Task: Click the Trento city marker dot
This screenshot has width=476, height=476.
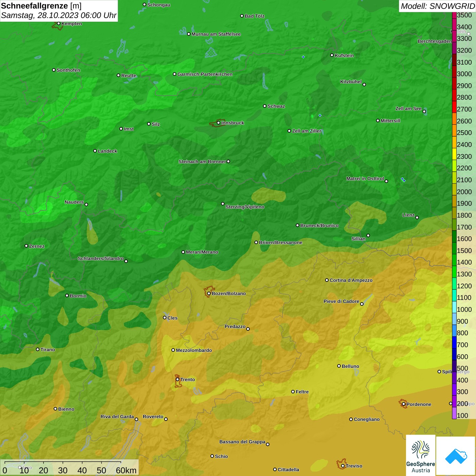Action: [x=177, y=379]
